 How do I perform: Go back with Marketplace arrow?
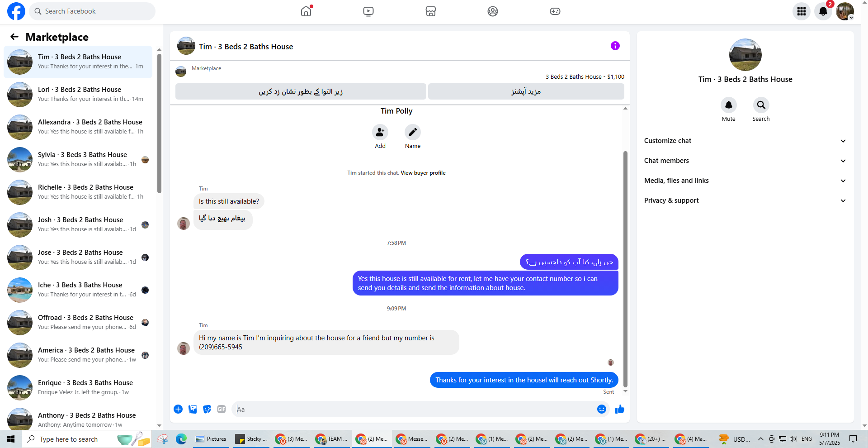pos(14,37)
